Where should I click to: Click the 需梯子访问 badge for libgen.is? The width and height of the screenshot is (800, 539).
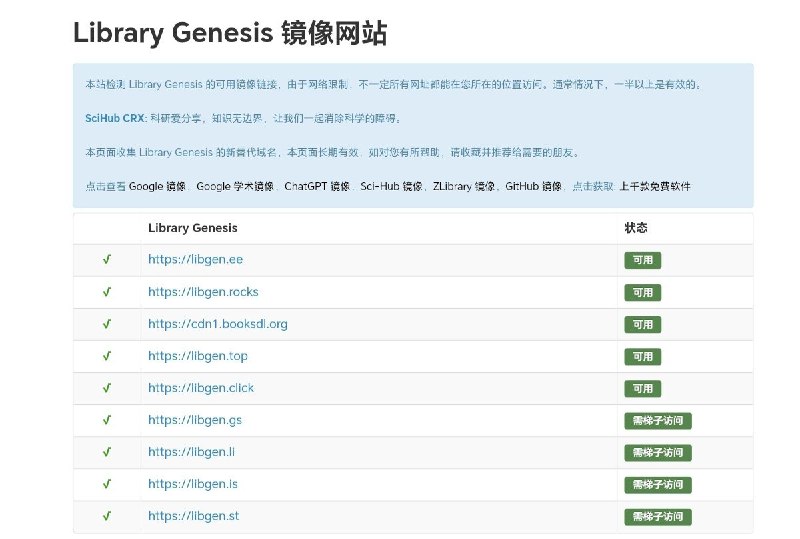click(x=658, y=485)
